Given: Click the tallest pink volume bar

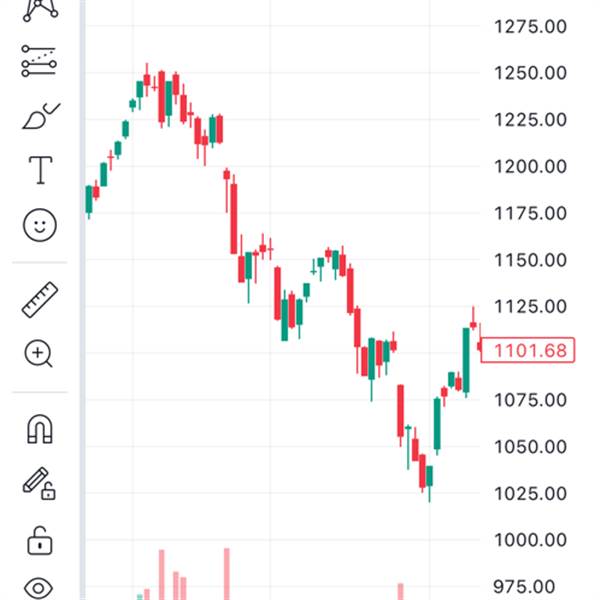Looking at the screenshot, I should coord(227,573).
